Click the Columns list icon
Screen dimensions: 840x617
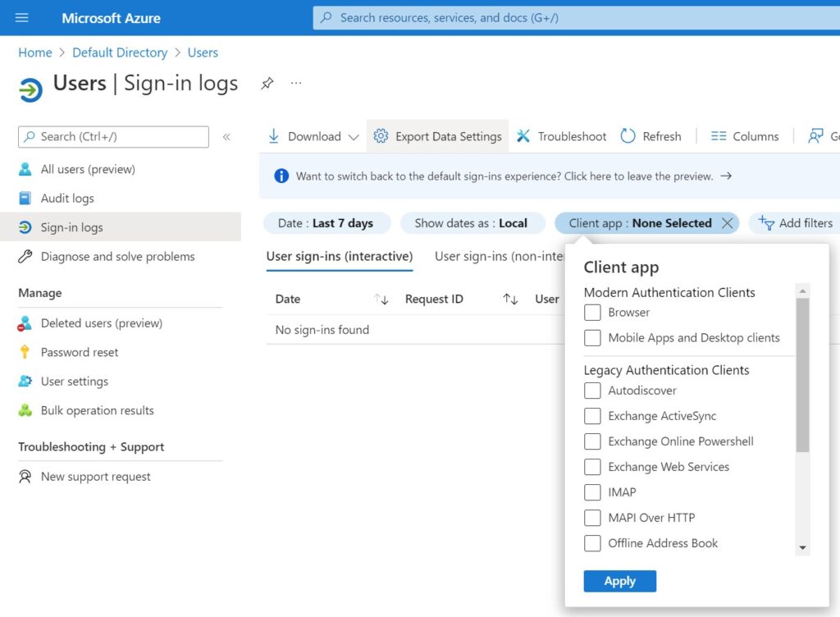pos(719,136)
